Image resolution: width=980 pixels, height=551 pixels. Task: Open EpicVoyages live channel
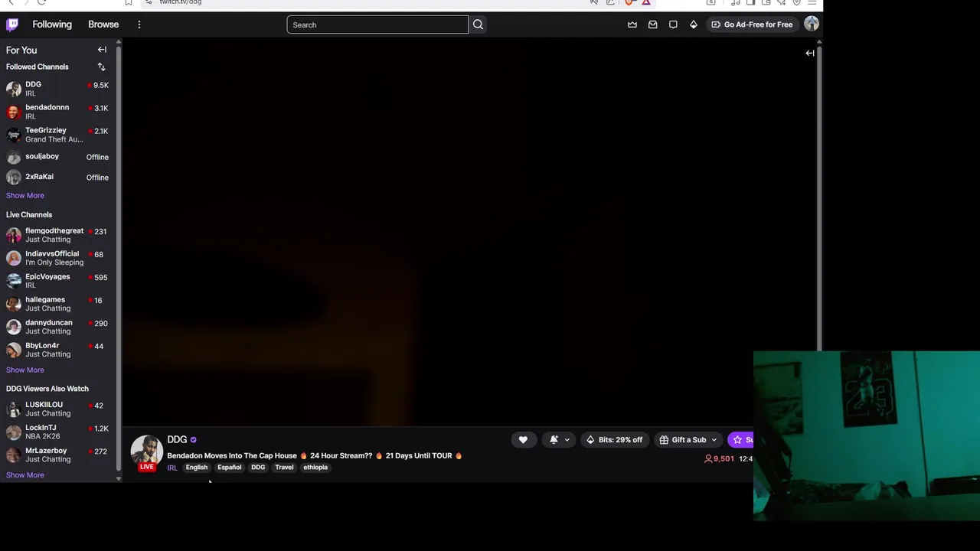[58, 281]
